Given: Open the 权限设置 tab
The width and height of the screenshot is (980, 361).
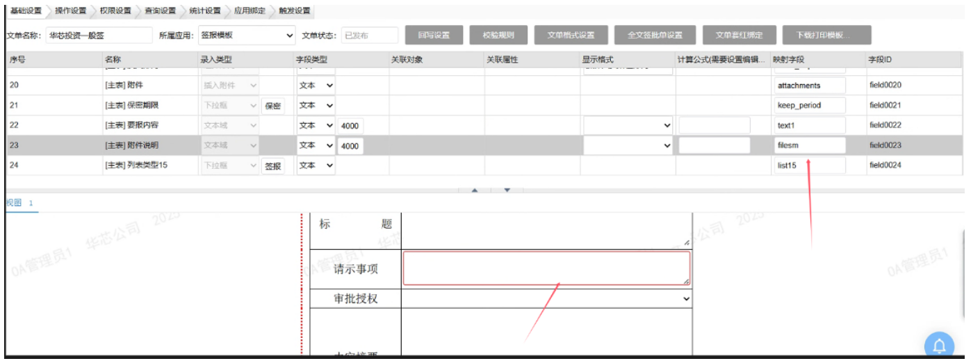Looking at the screenshot, I should tap(115, 11).
